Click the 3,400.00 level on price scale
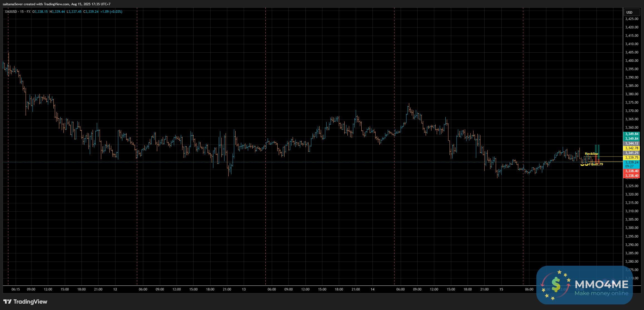The image size is (644, 310). [x=631, y=61]
